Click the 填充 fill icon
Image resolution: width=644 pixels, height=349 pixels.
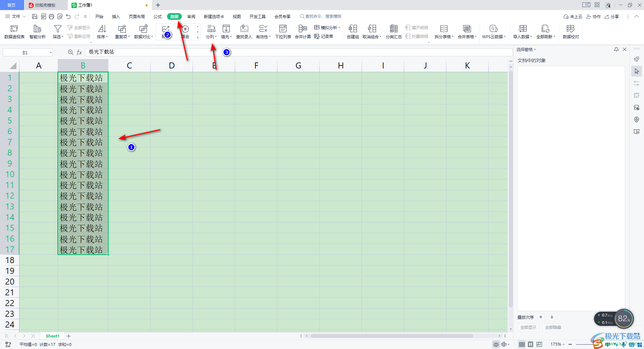(226, 29)
